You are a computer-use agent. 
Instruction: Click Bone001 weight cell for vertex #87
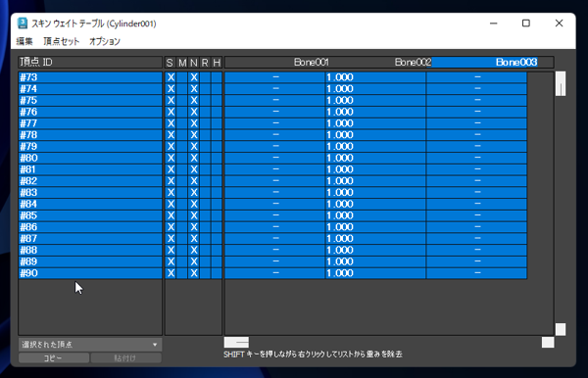[274, 239]
